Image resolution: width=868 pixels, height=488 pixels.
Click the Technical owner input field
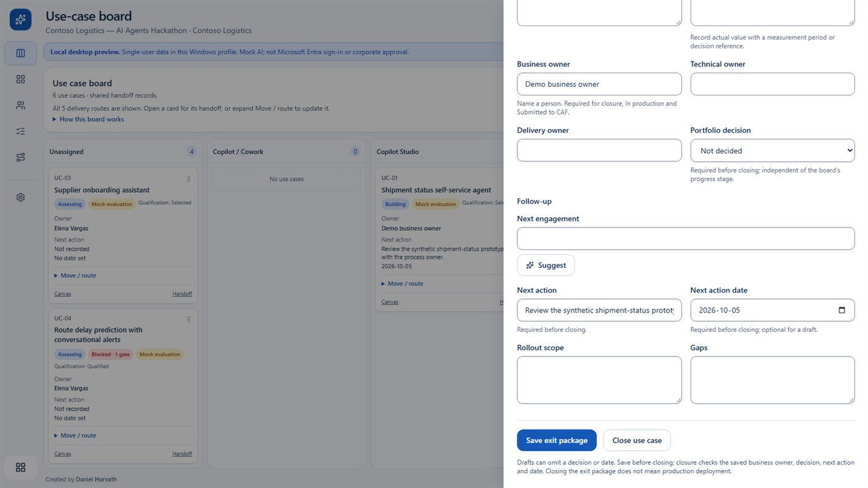pos(772,84)
